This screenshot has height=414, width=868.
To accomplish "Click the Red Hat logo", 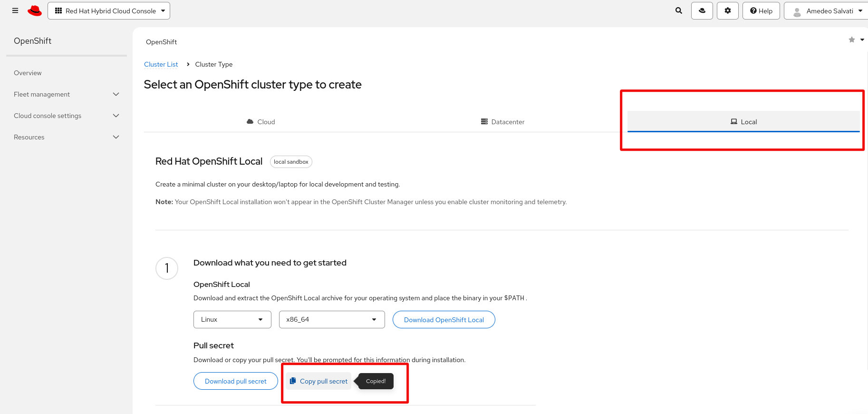I will point(35,10).
